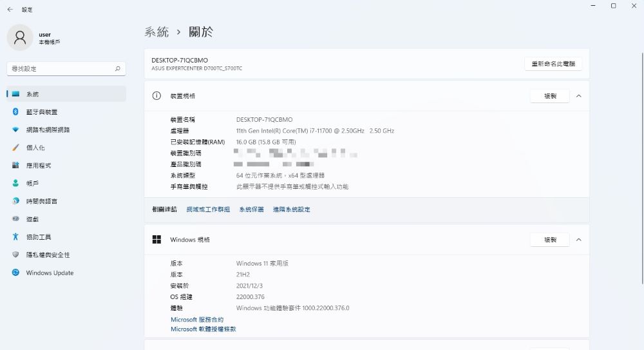This screenshot has height=350, width=644.
Task: Collapse the Windows 規格 section chevron
Action: [x=579, y=240]
